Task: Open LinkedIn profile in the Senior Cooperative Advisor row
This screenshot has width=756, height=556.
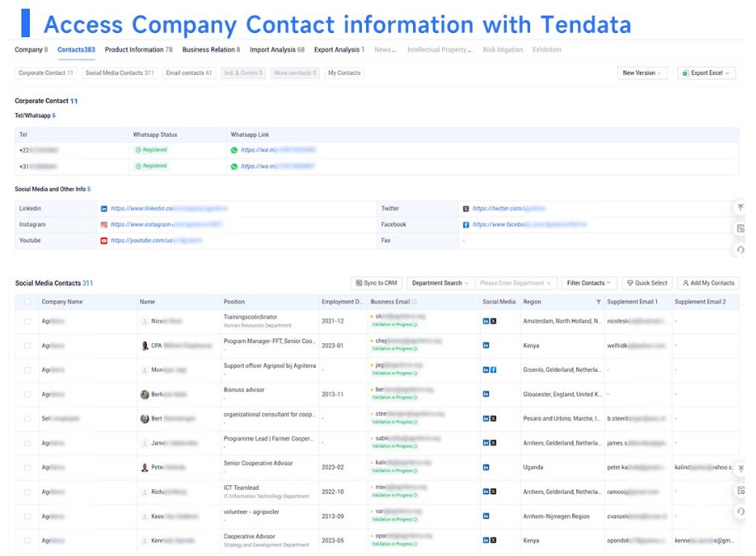Action: [486, 467]
